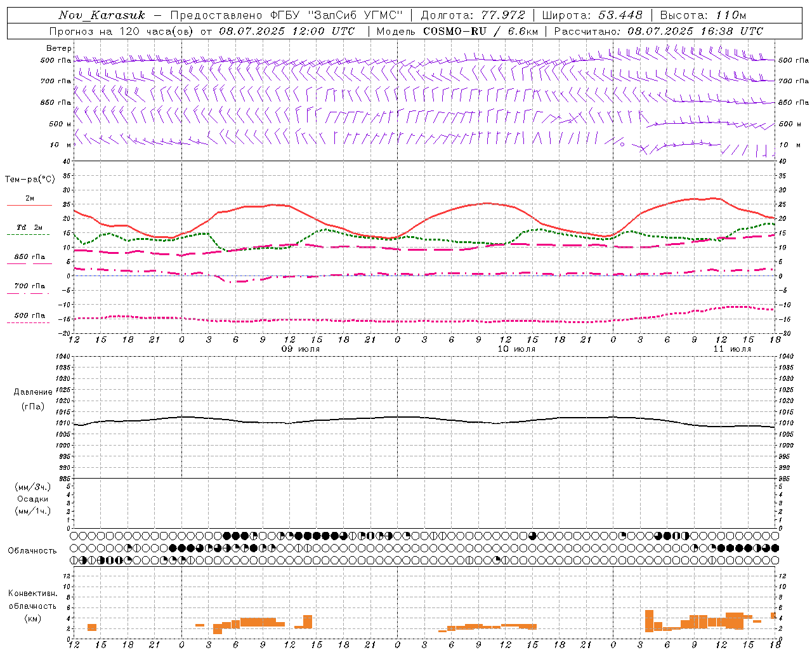Click the red 2м temperature legend line
The image size is (812, 650).
29,205
